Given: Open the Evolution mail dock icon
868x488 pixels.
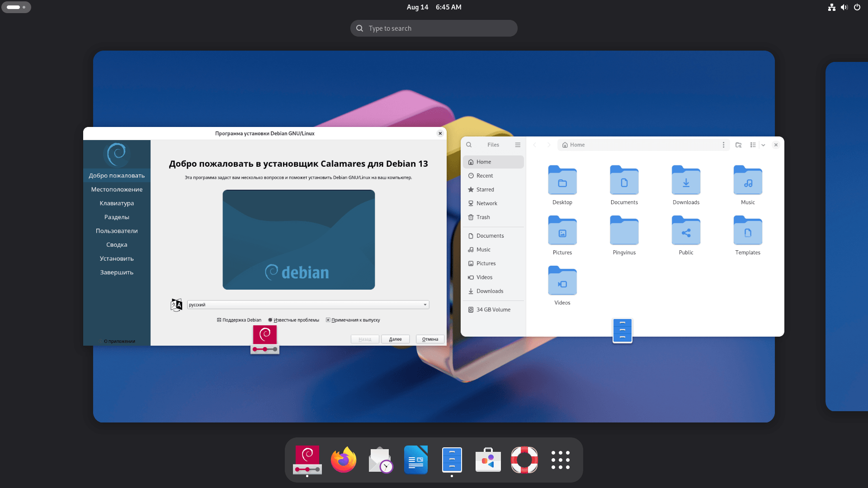Looking at the screenshot, I should 380,460.
